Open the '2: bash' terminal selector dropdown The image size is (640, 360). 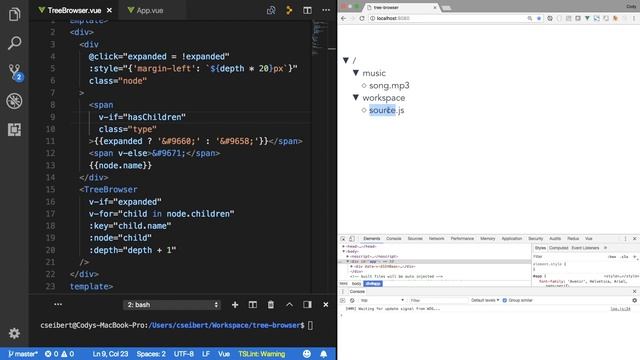[x=172, y=304]
